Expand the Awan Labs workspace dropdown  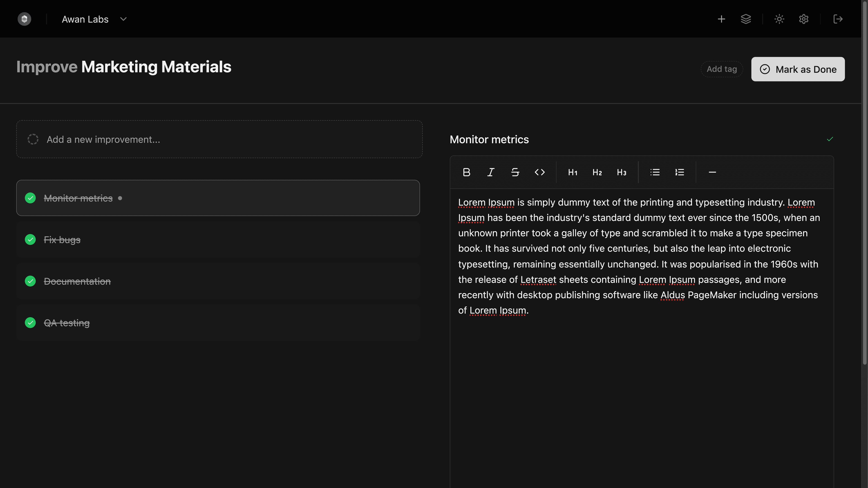point(123,19)
